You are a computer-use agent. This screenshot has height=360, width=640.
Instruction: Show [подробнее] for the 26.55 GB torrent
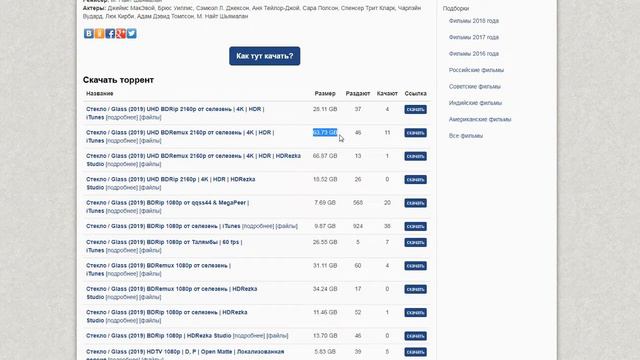[x=122, y=251]
